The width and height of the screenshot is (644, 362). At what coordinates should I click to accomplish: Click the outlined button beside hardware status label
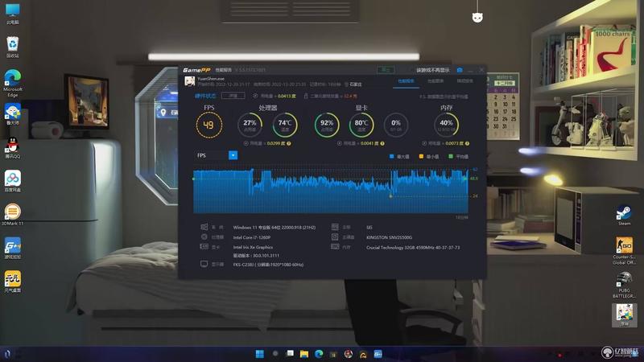click(x=233, y=96)
